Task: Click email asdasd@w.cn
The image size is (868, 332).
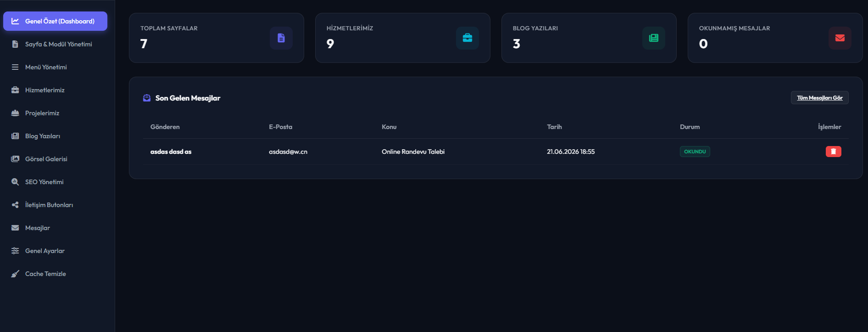Action: point(288,152)
